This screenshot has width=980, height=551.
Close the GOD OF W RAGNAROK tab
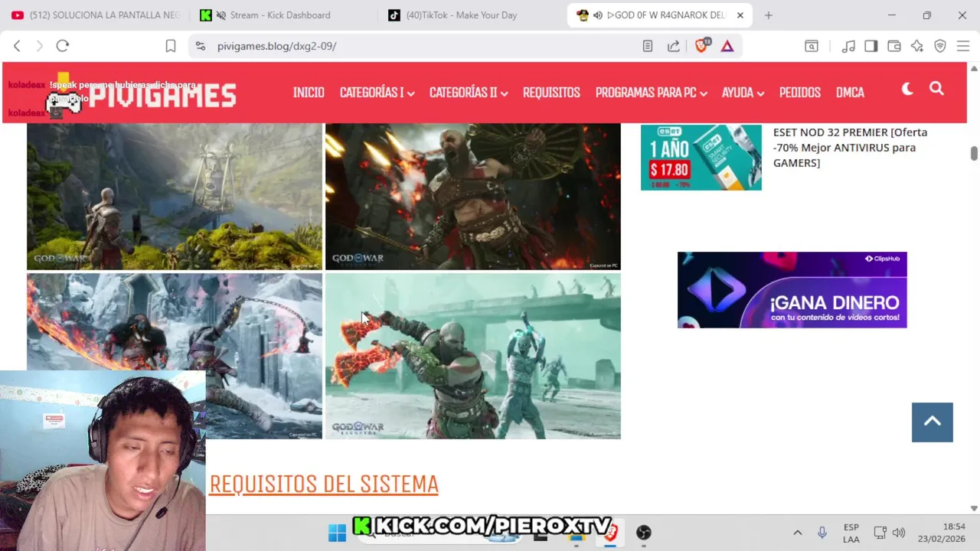point(740,15)
